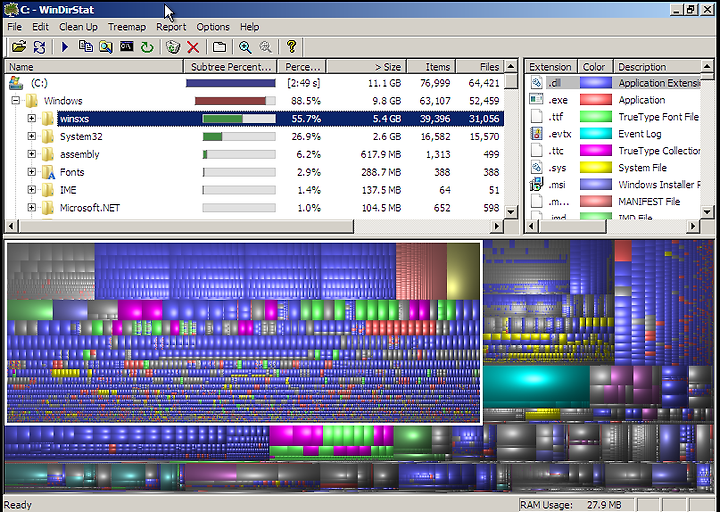Image resolution: width=720 pixels, height=512 pixels.
Task: Click the Windows folder icon
Action: click(32, 101)
